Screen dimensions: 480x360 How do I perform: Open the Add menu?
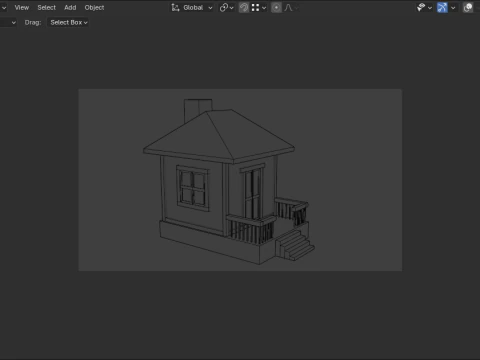(x=70, y=7)
